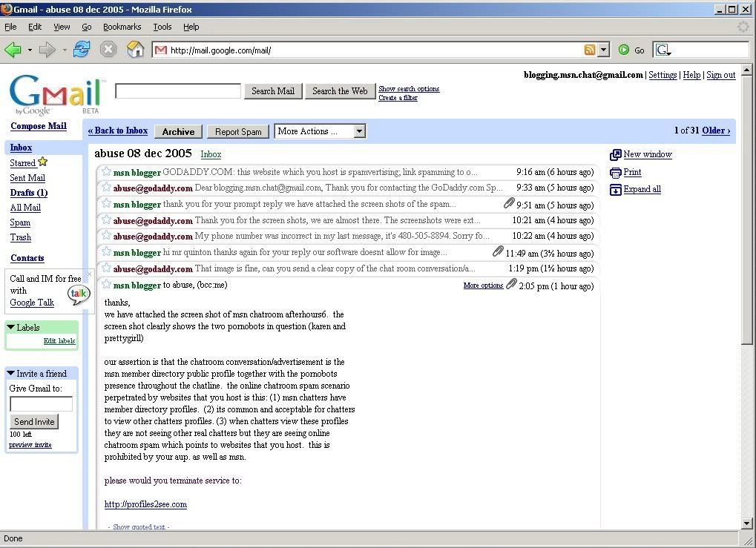The image size is (756, 548).
Task: Click inside the Gmail search text field
Action: 178,91
